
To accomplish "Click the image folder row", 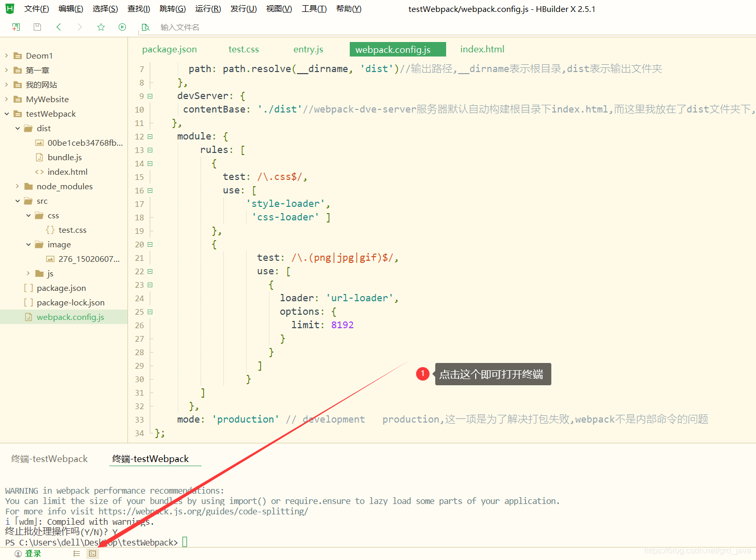I will [x=64, y=244].
